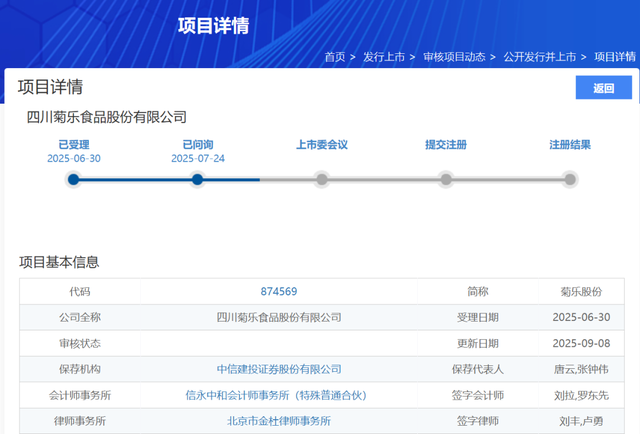Click the 注册结果 stage label
This screenshot has height=434, width=640.
tap(570, 145)
